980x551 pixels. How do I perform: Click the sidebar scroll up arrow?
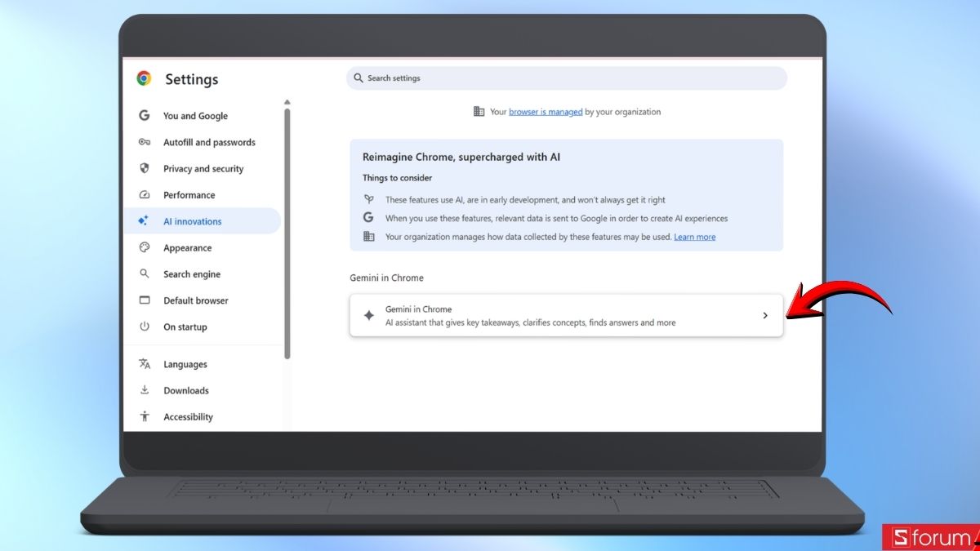[287, 102]
